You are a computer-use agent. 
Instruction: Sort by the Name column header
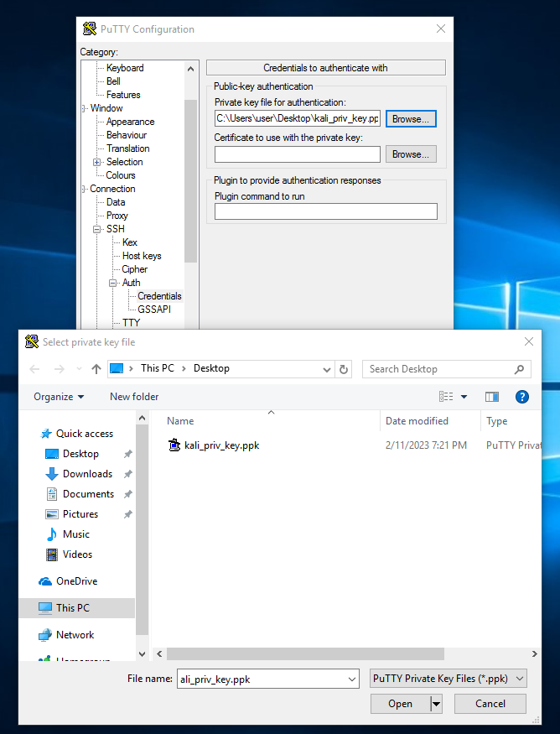pos(180,421)
